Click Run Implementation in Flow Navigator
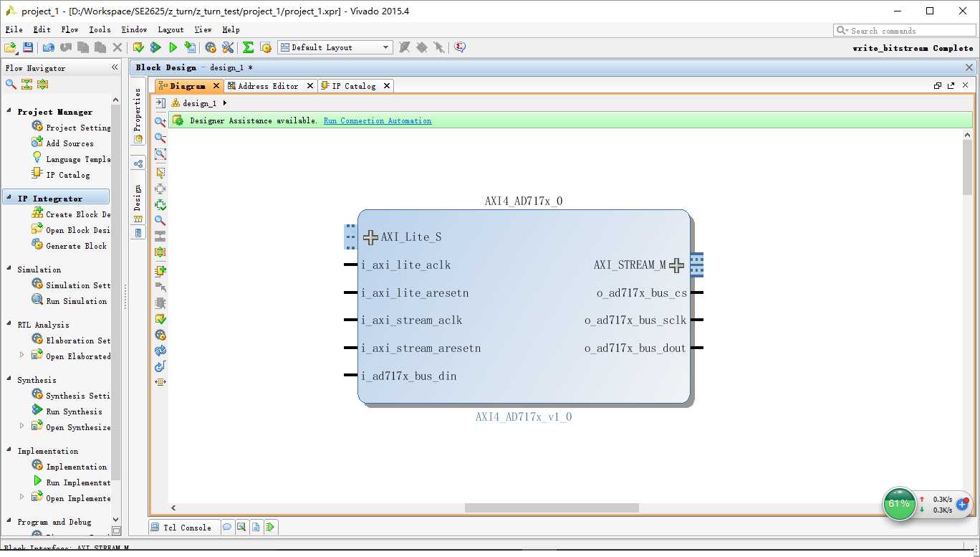Image resolution: width=980 pixels, height=557 pixels. coord(78,482)
